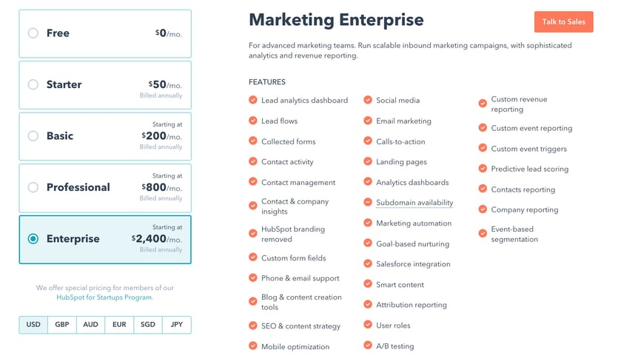Select the AUD currency option
Viewport: 638px width, 364px height.
point(91,325)
